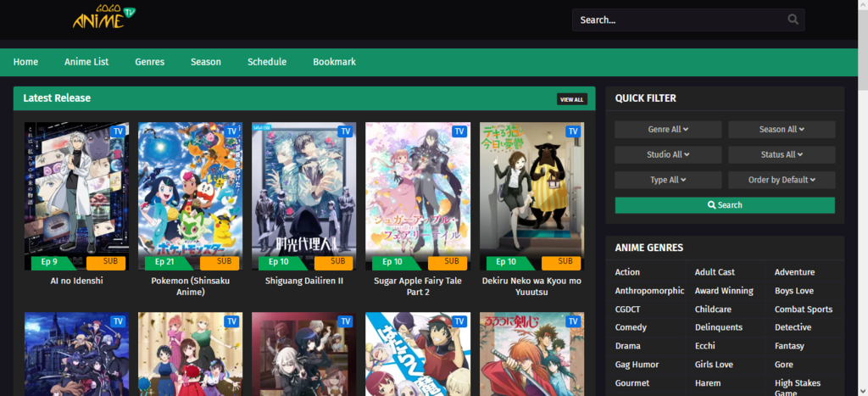The image size is (868, 396).
Task: Click the Sugar Apple Fairy Tale Part 2 title
Action: click(x=418, y=287)
